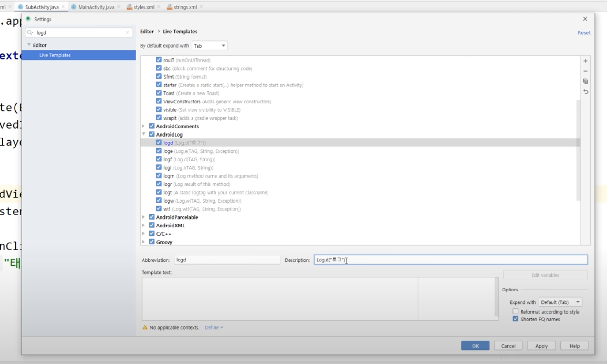607x364 pixels.
Task: Click the remove template minus icon
Action: pyautogui.click(x=586, y=71)
